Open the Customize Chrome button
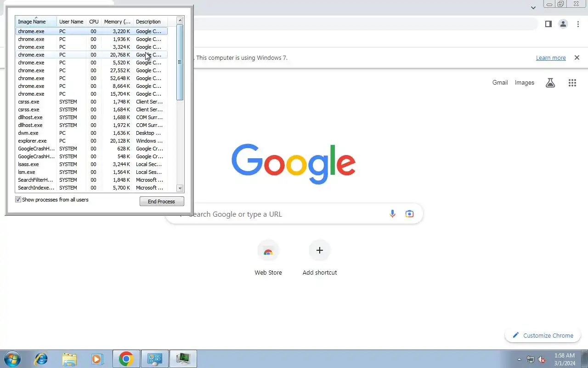The image size is (588, 368). pyautogui.click(x=543, y=335)
